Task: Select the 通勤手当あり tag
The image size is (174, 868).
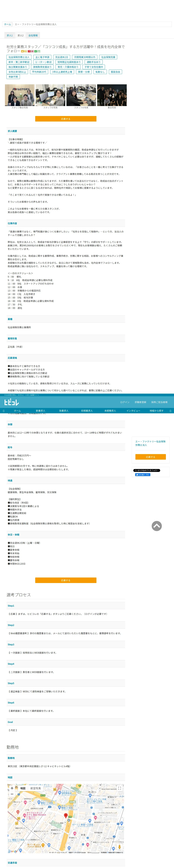Action: (x=94, y=62)
